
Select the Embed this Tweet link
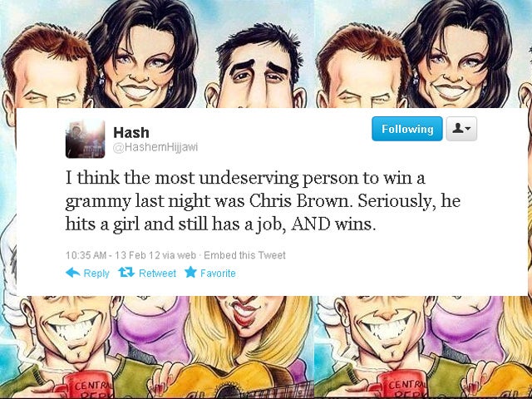point(244,255)
